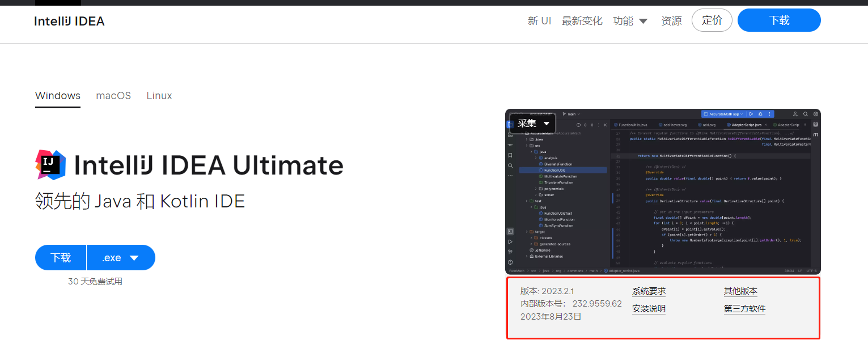
Task: Expand the 功能 dropdown menu
Action: point(630,21)
